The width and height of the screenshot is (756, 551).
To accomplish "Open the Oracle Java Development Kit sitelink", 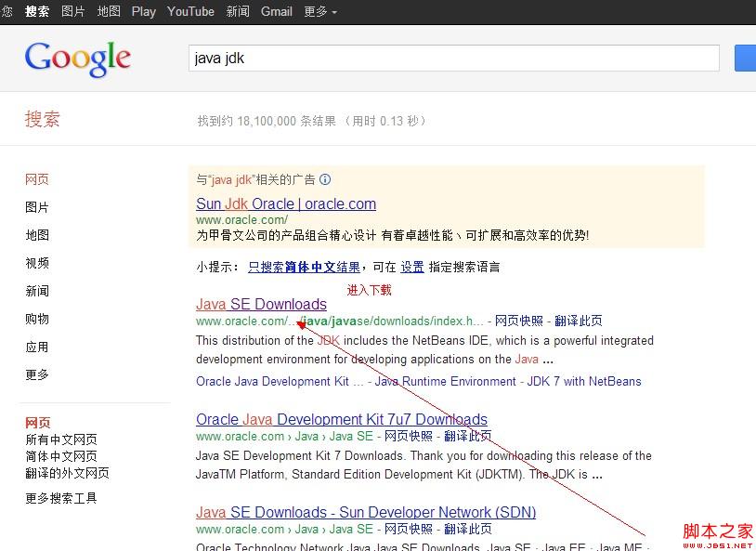I will (x=280, y=382).
